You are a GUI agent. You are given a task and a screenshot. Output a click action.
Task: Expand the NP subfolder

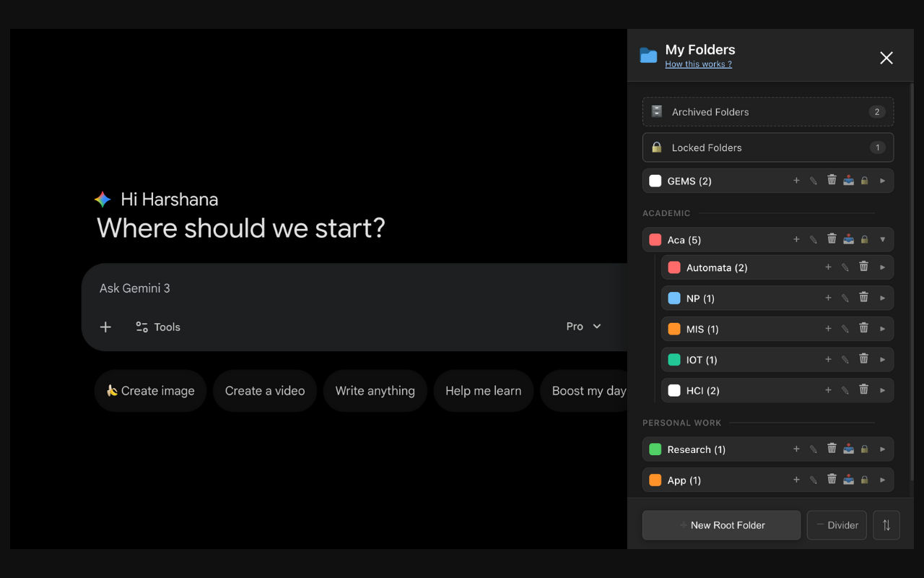882,298
